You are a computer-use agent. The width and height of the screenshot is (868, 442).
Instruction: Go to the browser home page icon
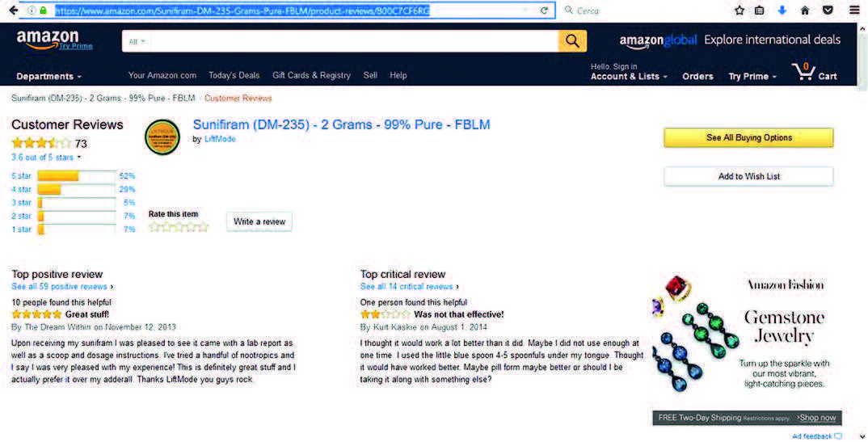click(804, 11)
